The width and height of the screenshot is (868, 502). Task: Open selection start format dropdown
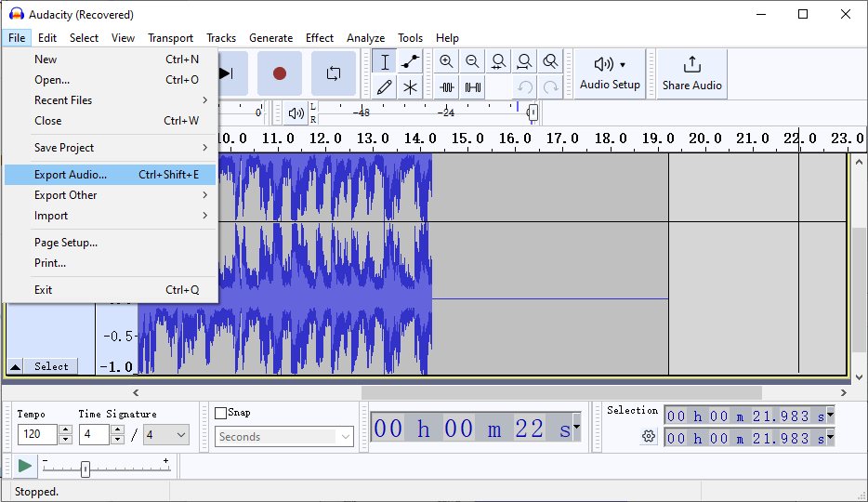click(830, 416)
